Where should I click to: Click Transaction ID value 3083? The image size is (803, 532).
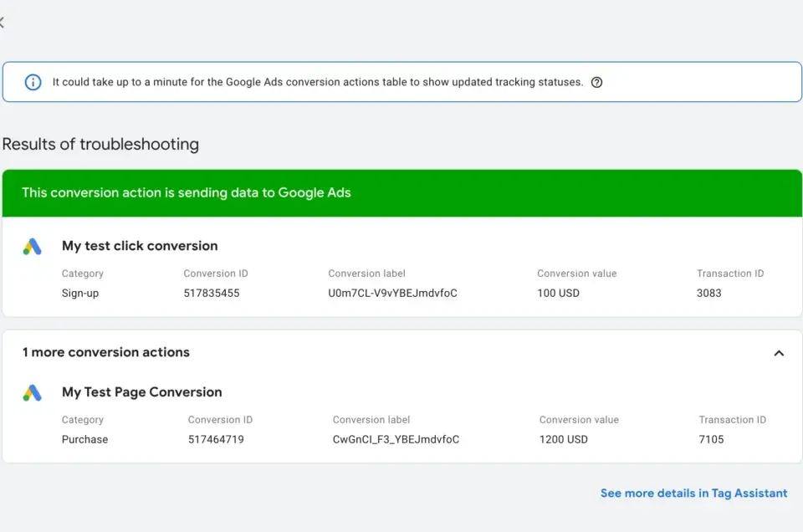click(x=708, y=294)
